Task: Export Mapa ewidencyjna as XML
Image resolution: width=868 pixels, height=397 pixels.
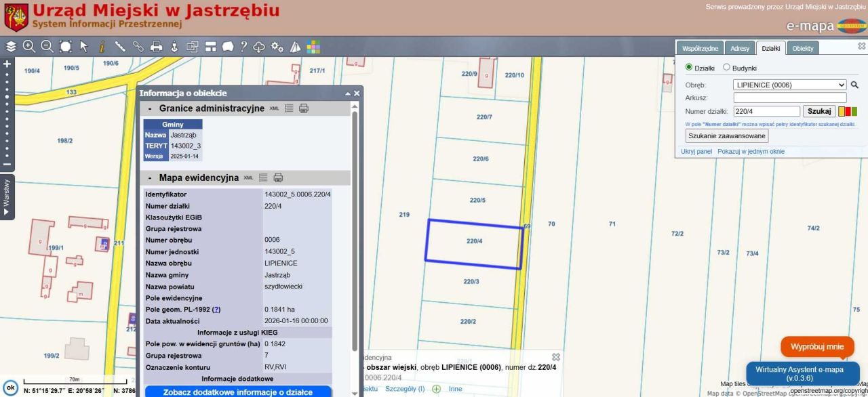Action: tap(248, 177)
